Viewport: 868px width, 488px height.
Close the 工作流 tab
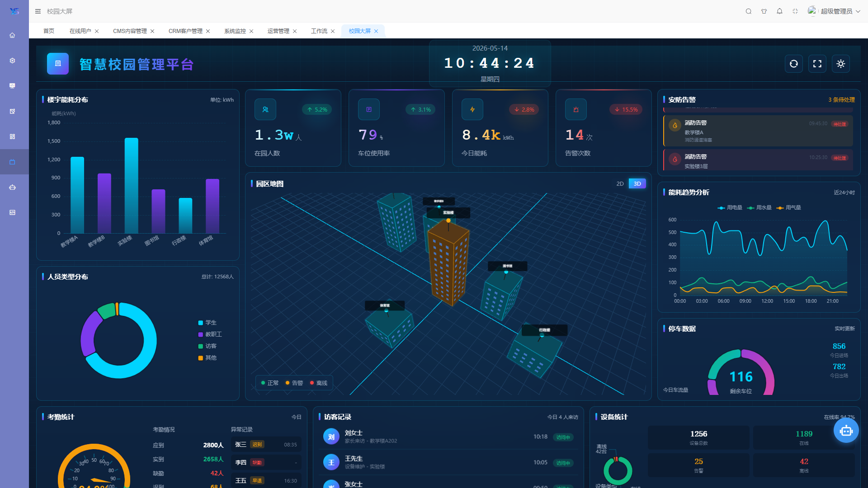click(x=333, y=31)
